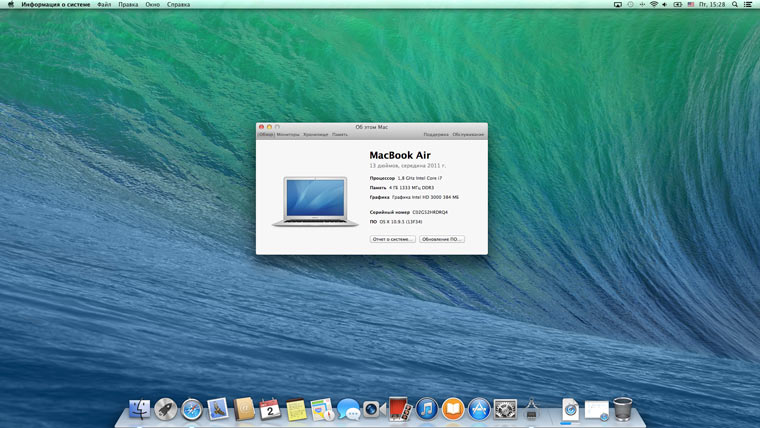Switch to the Мониторы tab
The image size is (760, 428).
pyautogui.click(x=288, y=134)
